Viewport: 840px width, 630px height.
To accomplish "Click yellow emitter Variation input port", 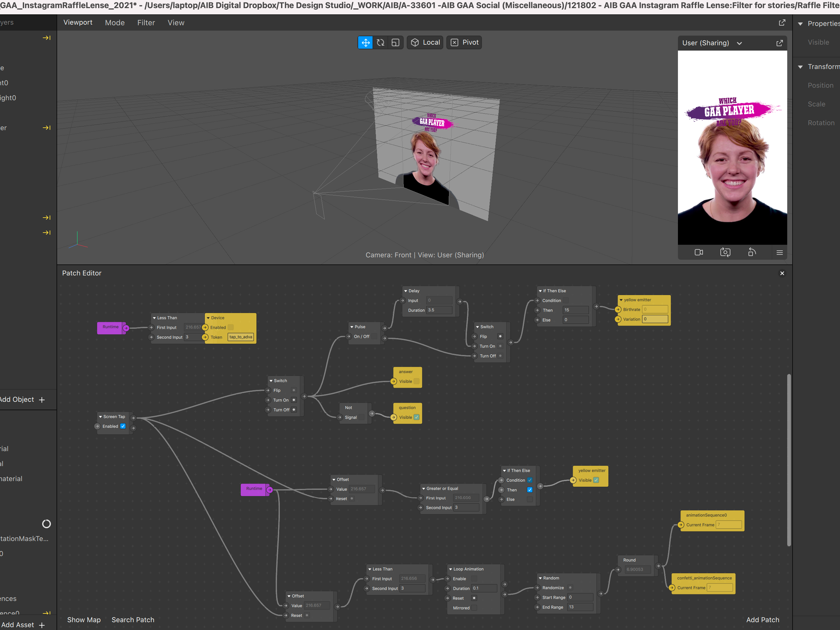I will [618, 319].
